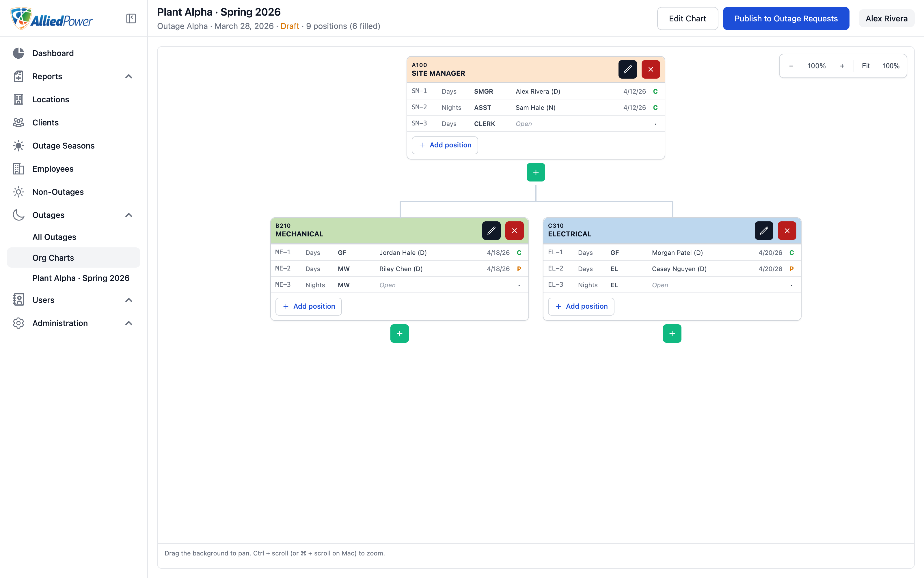Click the AlliedPower logo
The width and height of the screenshot is (924, 578).
tap(51, 18)
